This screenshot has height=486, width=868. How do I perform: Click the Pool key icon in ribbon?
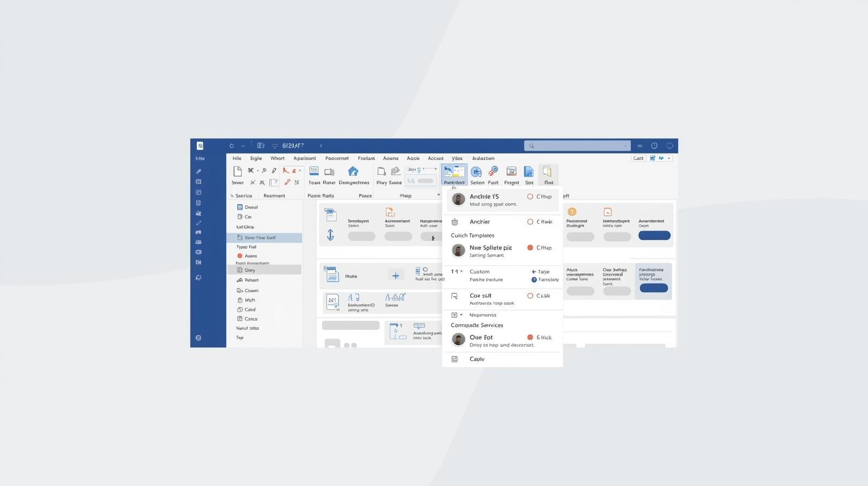493,172
